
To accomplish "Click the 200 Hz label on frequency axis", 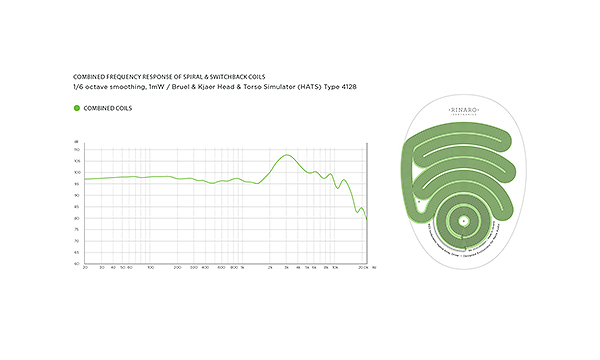I will pyautogui.click(x=178, y=267).
